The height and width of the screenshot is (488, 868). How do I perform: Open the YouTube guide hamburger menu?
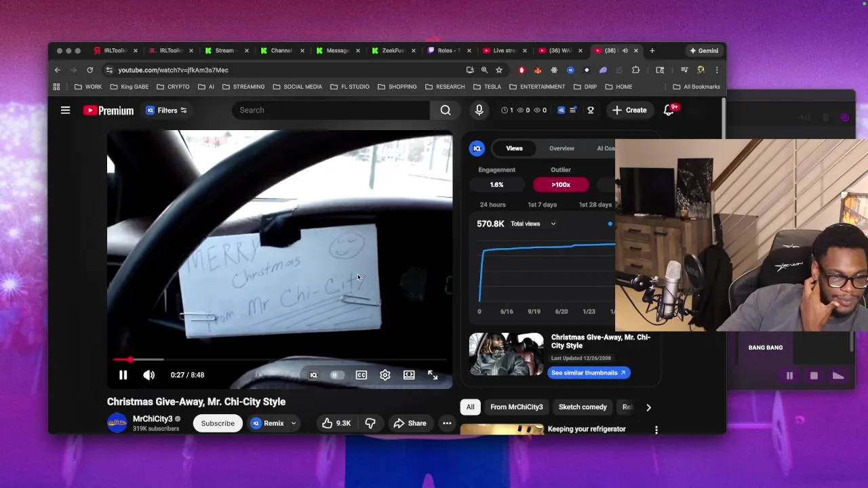65,110
